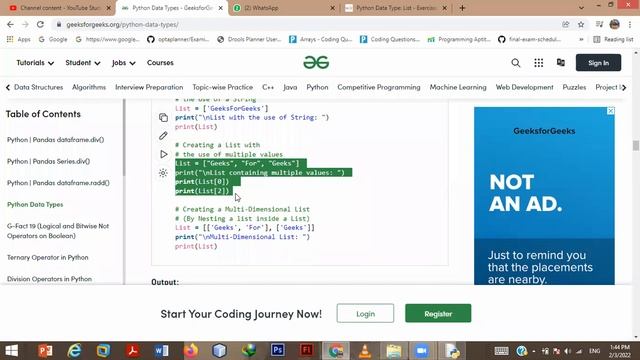Viewport: 640px width, 360px height.
Task: Click the Table of Contents scrollbar
Action: [x=124, y=139]
